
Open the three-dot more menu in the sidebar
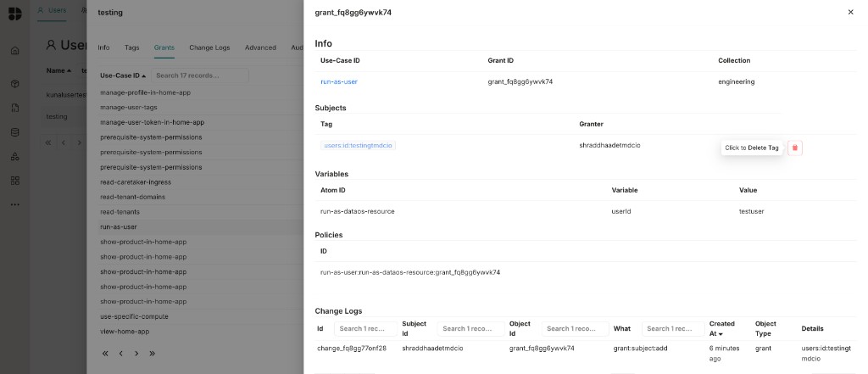pos(15,204)
